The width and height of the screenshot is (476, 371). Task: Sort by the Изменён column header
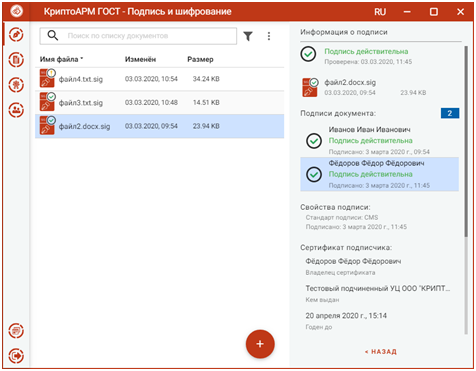click(140, 59)
